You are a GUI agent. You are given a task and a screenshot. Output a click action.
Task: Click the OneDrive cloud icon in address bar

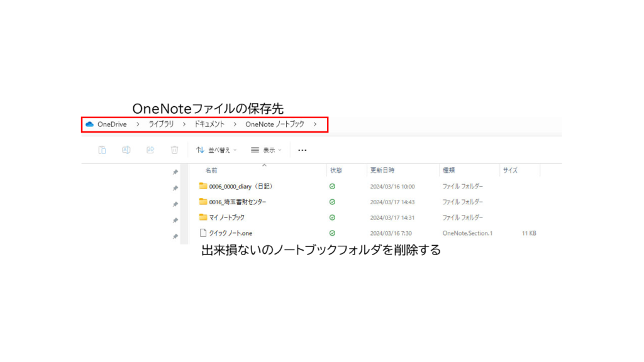[x=89, y=124]
